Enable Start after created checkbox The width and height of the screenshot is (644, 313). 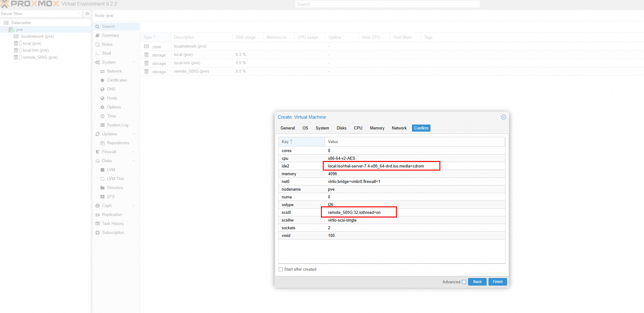point(280,269)
